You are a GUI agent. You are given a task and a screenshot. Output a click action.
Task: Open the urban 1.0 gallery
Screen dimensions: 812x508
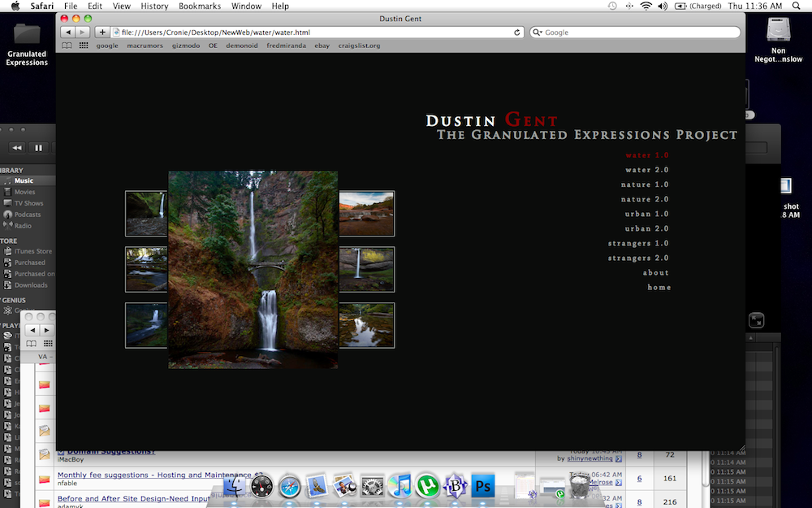click(x=647, y=214)
